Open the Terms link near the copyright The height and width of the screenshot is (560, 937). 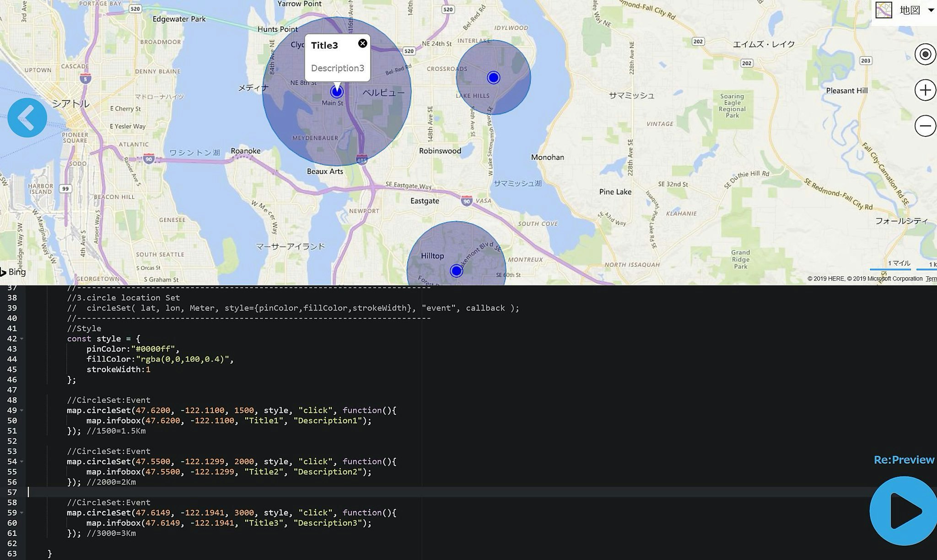click(x=931, y=279)
